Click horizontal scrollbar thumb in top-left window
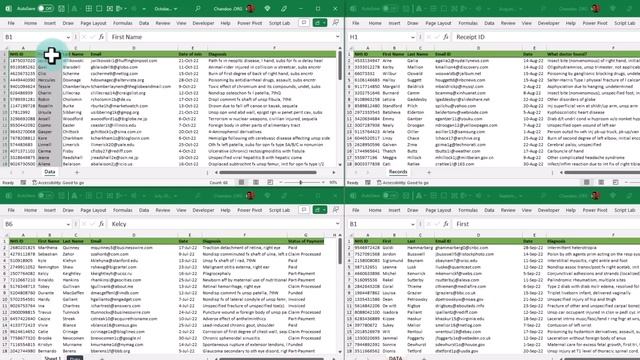Image resolution: width=640 pixels, height=360 pixels. (268, 172)
